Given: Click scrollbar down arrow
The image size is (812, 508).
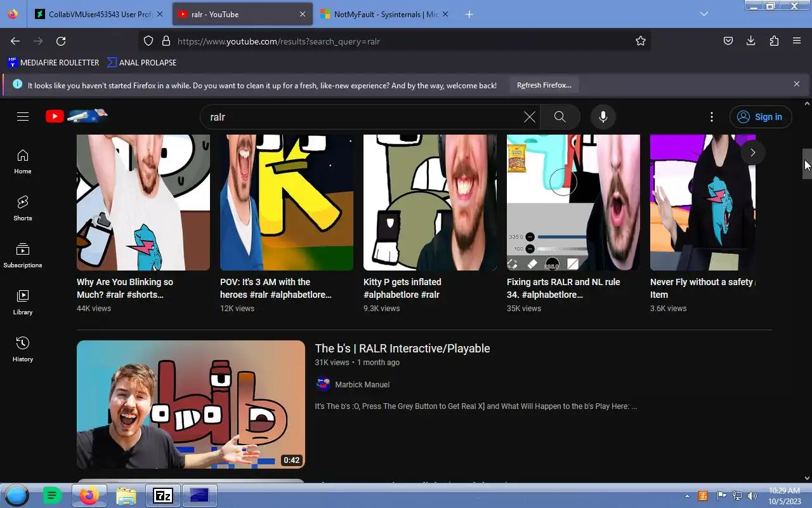Looking at the screenshot, I should click(x=807, y=478).
